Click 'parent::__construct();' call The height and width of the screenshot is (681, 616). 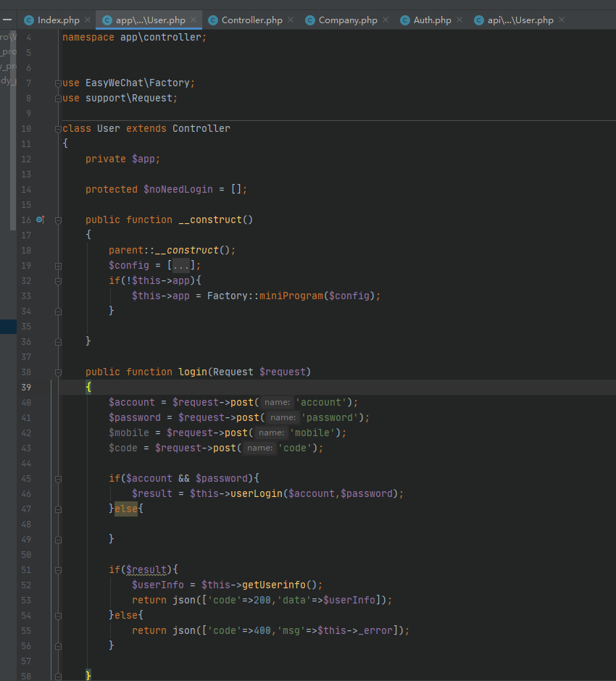[x=172, y=250]
